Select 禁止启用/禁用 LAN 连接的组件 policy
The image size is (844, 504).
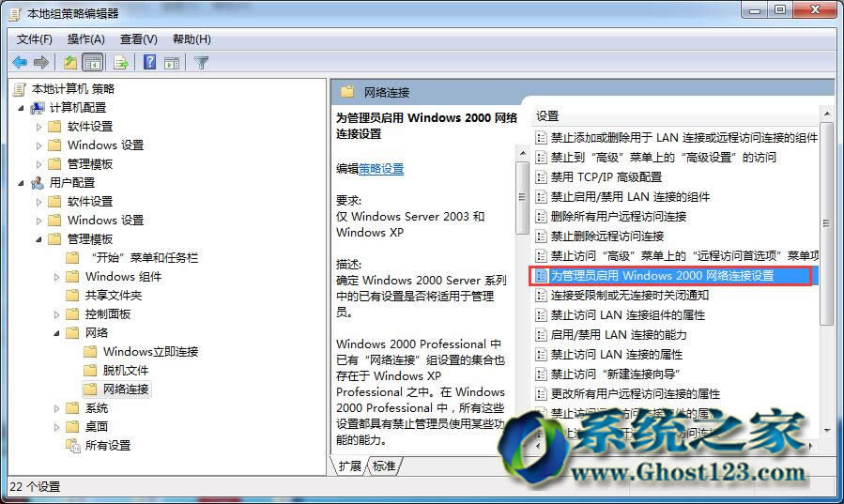(630, 197)
